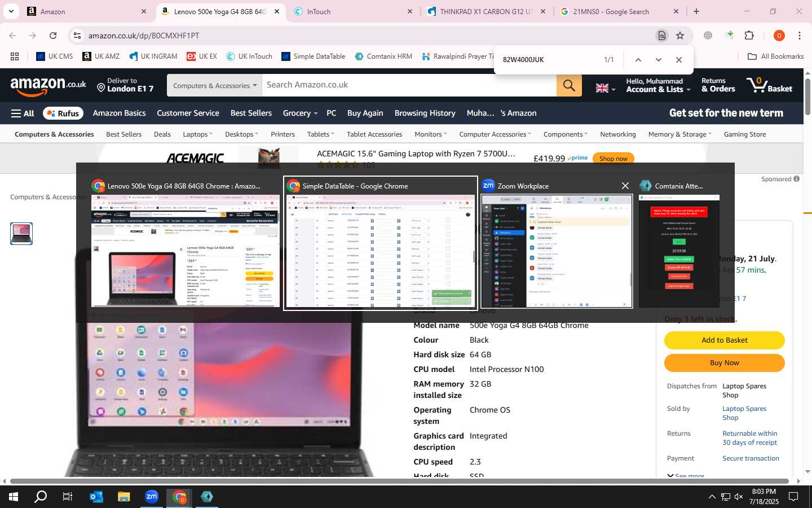The height and width of the screenshot is (508, 812).
Task: Click the Amazon search input field
Action: coord(409,85)
